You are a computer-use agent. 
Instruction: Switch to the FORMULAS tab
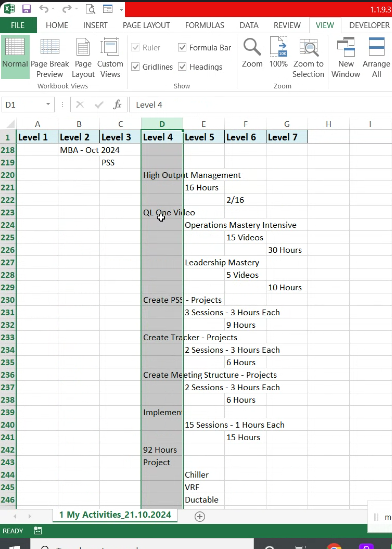[x=205, y=25]
